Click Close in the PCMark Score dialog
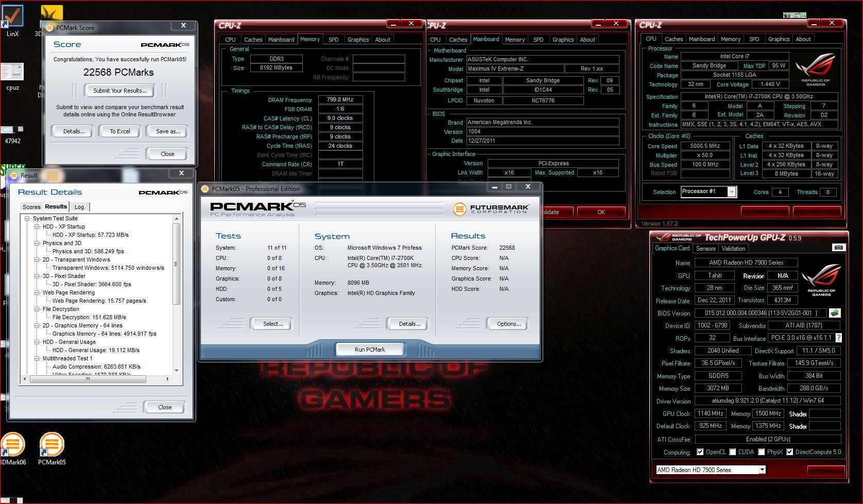The height and width of the screenshot is (504, 863). [x=167, y=154]
